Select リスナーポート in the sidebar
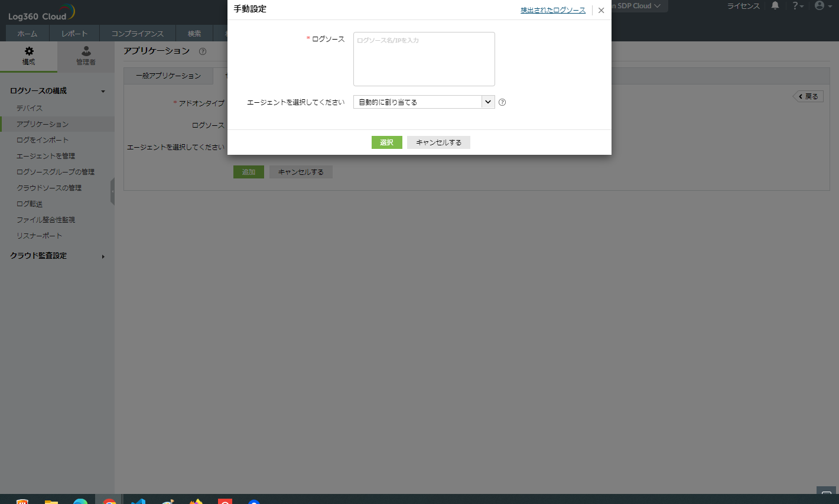Screen dimensions: 839x504 click(39, 236)
